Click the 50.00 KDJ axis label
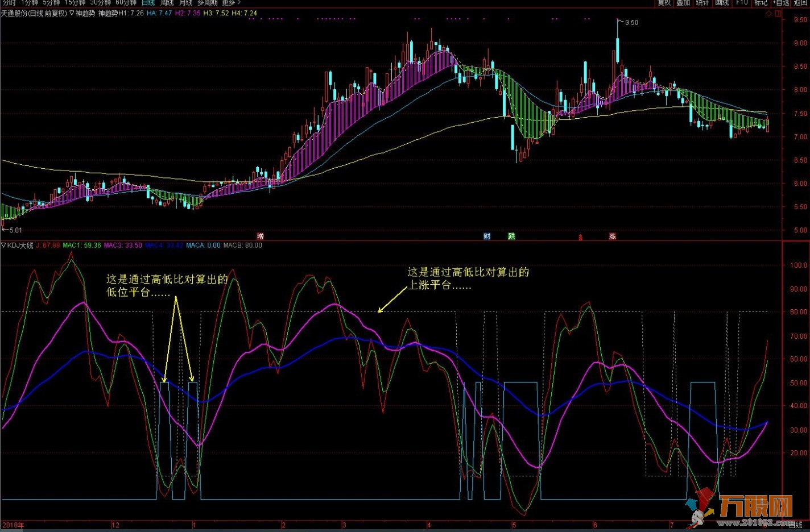The width and height of the screenshot is (810, 532). pos(799,383)
